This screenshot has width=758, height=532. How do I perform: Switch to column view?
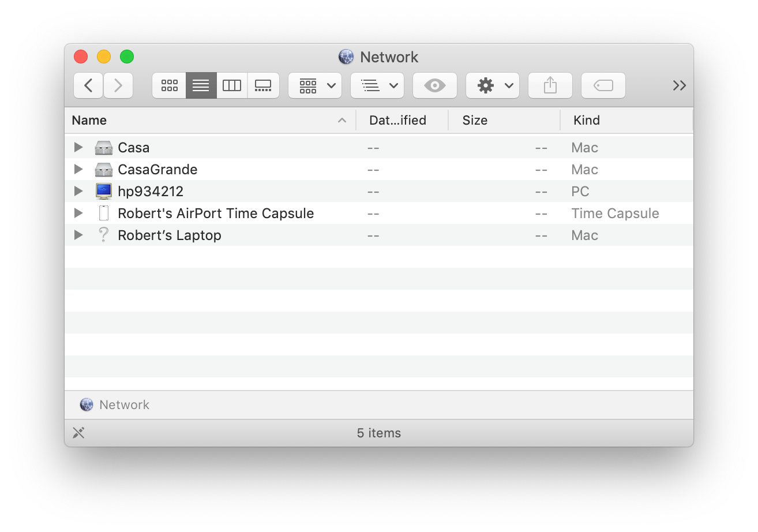pos(232,85)
